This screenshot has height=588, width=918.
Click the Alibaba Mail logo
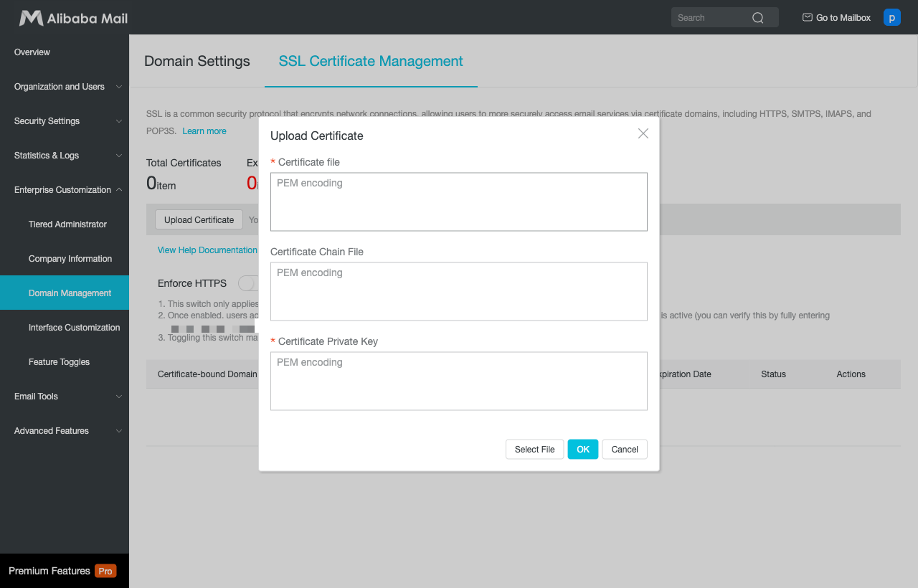(x=73, y=18)
